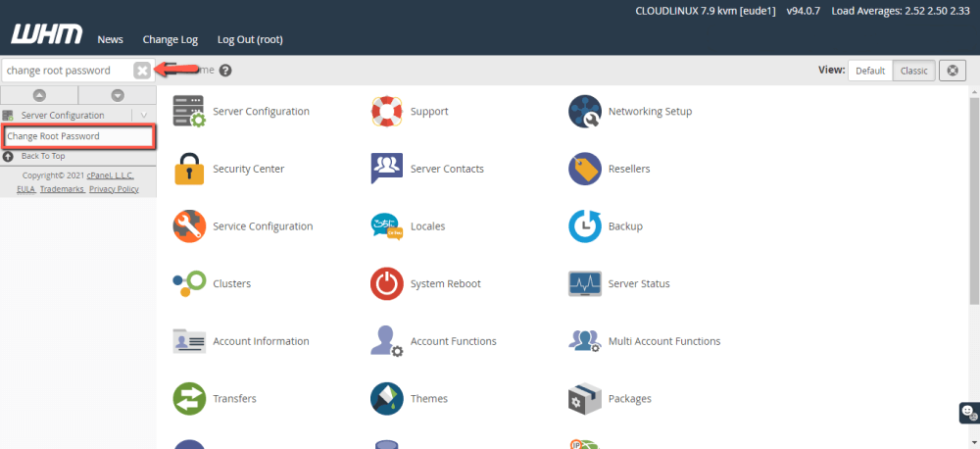
Task: Collapse all sidebar categories with up arrow
Action: [39, 95]
